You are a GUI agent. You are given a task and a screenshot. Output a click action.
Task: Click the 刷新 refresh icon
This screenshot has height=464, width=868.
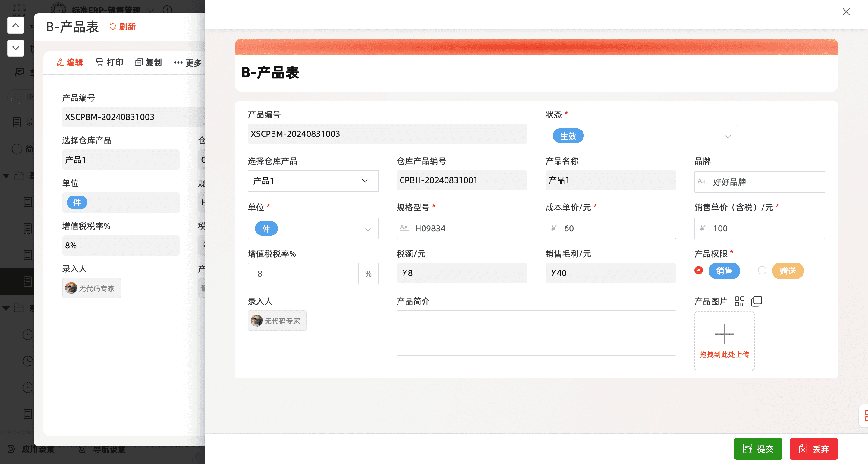[x=113, y=27]
